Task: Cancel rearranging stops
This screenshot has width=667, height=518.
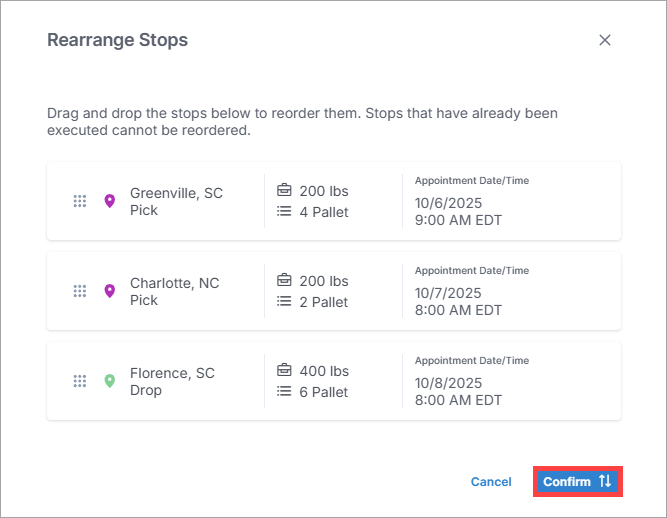Action: [491, 482]
